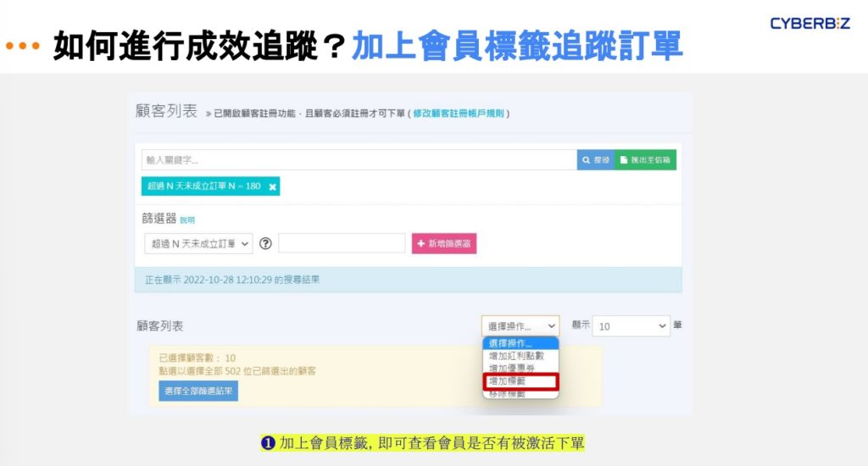Click the 匯出至信箱 export button
The height and width of the screenshot is (466, 868).
(x=646, y=160)
